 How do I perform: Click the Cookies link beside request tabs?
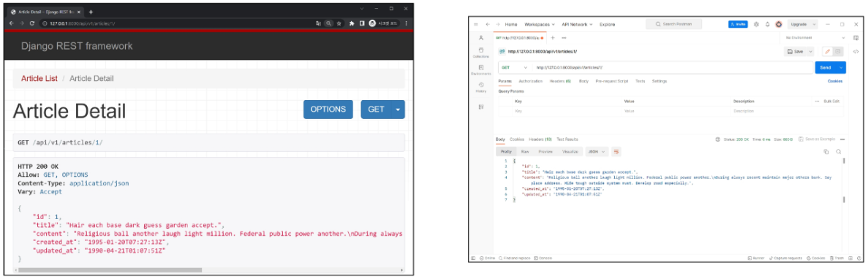835,81
